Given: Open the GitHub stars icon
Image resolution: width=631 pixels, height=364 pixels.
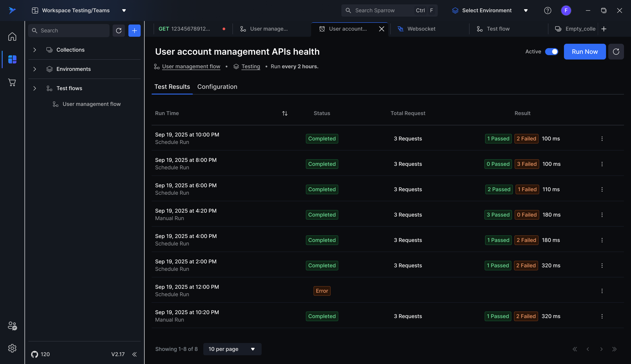Looking at the screenshot, I should coord(35,354).
